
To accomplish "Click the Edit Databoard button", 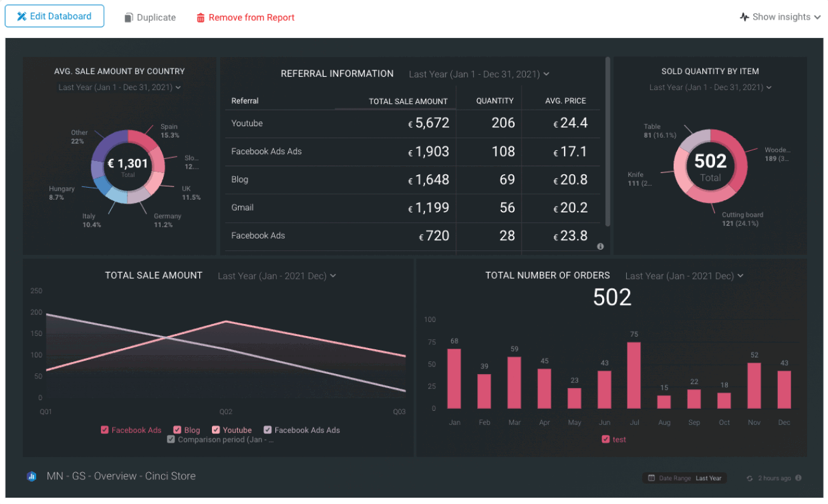I will tap(54, 15).
